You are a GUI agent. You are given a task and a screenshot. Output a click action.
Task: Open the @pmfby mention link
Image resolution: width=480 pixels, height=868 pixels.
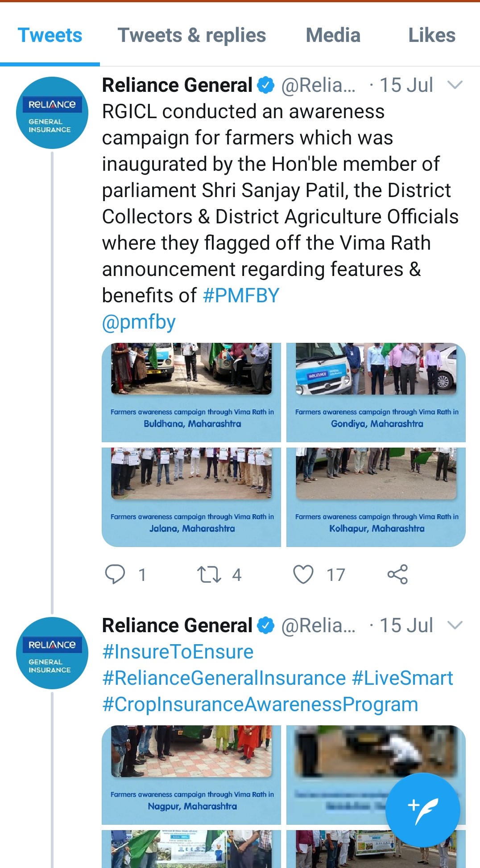(139, 322)
